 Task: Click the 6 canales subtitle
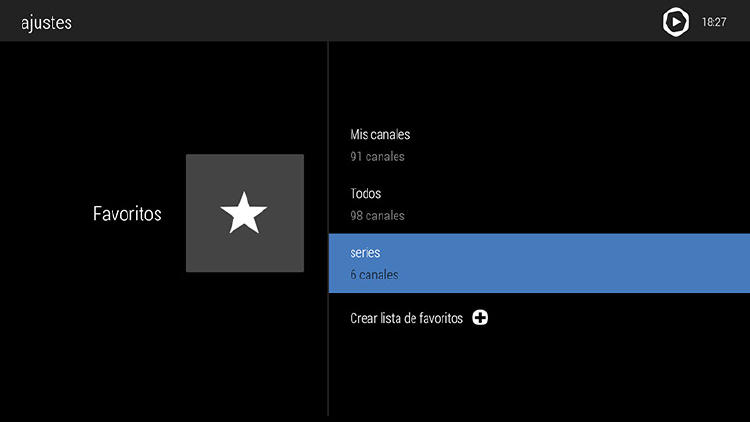pyautogui.click(x=374, y=275)
